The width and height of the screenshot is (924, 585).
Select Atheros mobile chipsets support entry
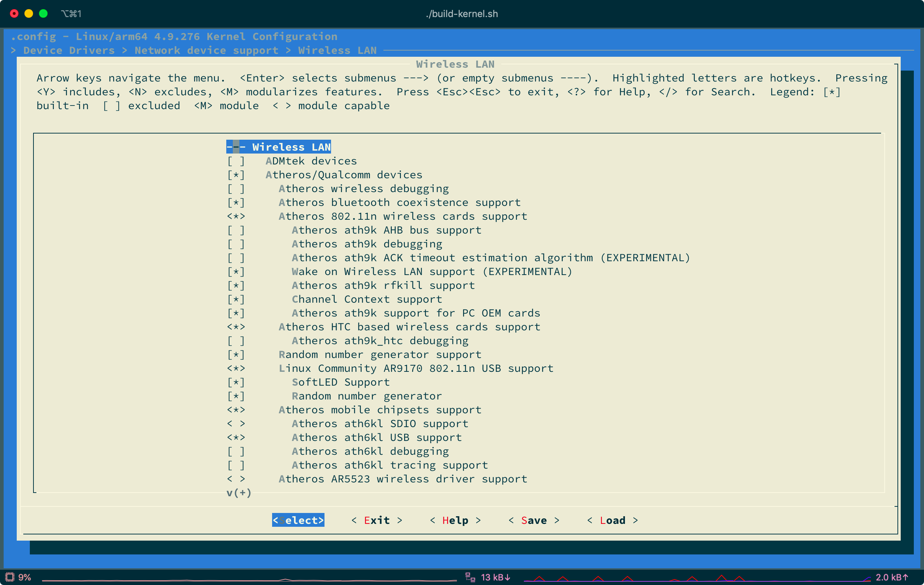click(379, 410)
